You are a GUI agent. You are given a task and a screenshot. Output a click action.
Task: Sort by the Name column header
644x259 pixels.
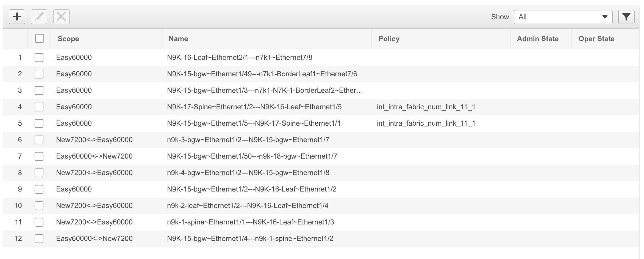click(x=178, y=39)
